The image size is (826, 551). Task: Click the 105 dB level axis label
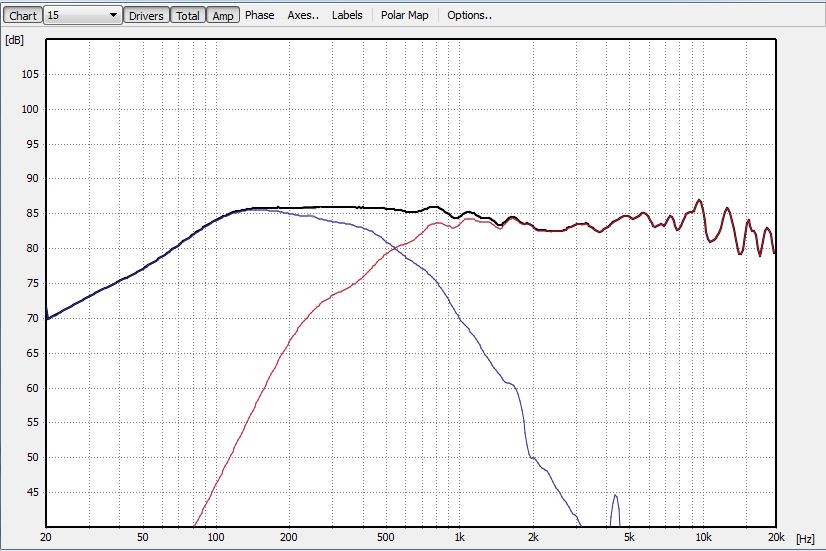coord(27,75)
